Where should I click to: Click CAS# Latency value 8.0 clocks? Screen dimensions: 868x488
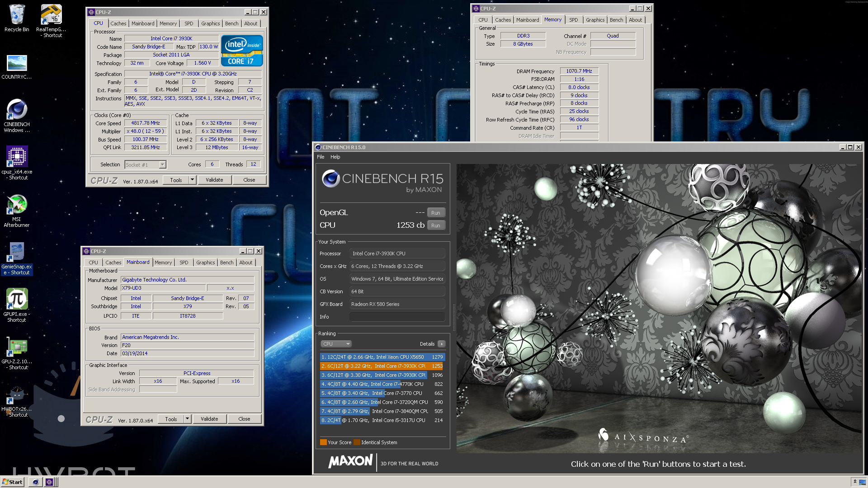click(x=579, y=87)
